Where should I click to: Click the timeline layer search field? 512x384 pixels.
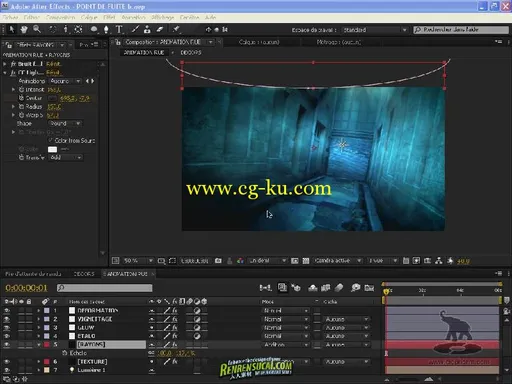(x=104, y=288)
